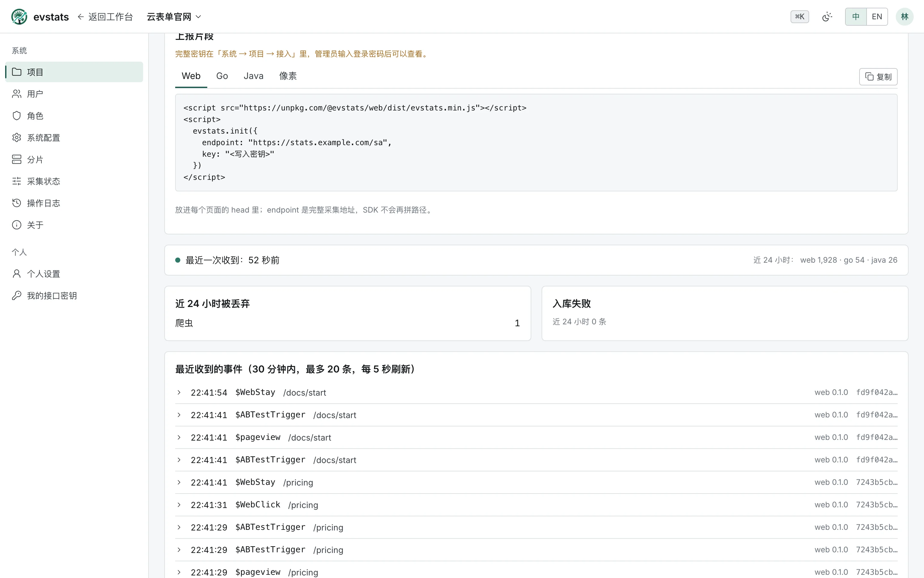Select the Go snippet tab
Viewport: 924px width, 578px height.
[x=222, y=76]
